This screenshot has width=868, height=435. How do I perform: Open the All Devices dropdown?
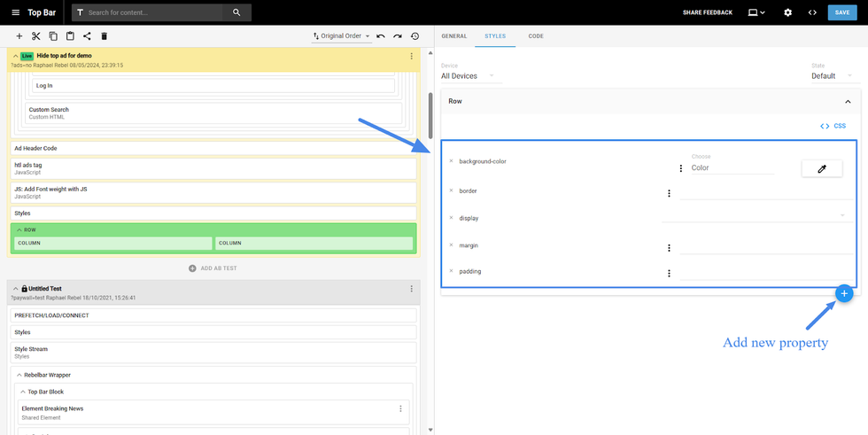[x=468, y=76]
